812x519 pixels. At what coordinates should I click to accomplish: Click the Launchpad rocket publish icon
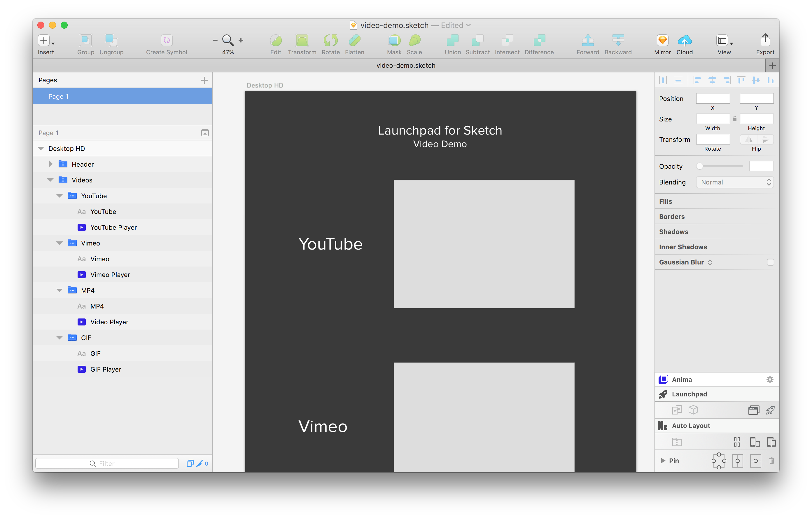pyautogui.click(x=770, y=410)
